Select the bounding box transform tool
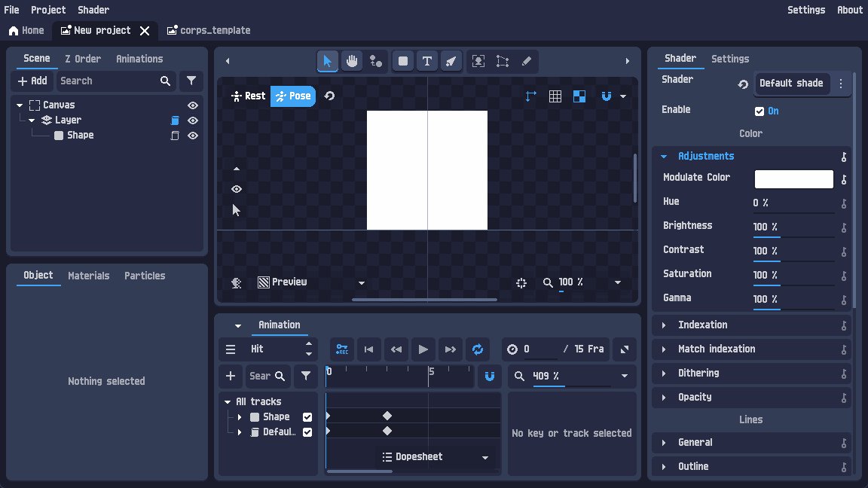 pyautogui.click(x=502, y=61)
